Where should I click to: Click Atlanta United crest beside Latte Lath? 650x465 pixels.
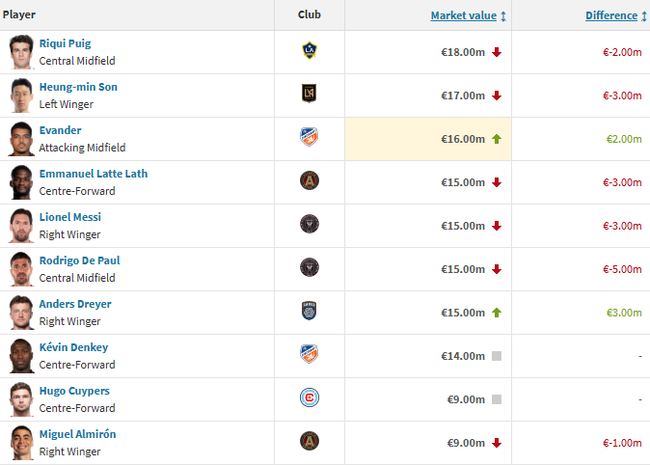pos(309,181)
